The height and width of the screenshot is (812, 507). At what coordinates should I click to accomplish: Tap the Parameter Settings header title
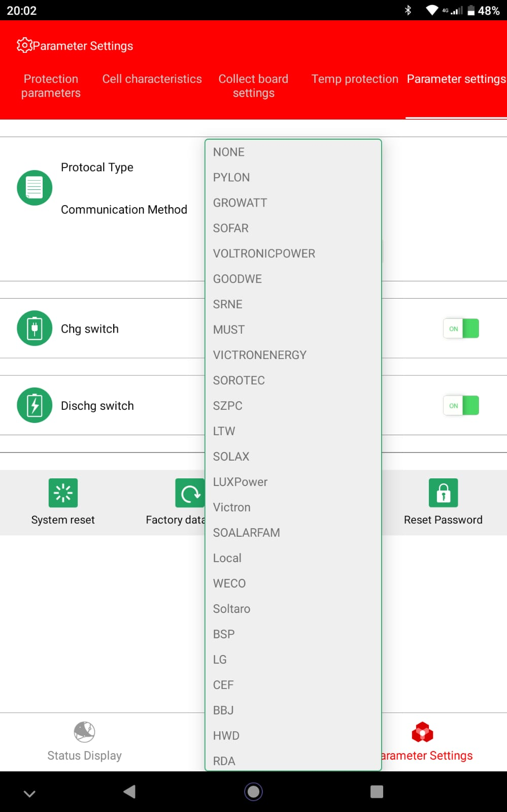(83, 46)
